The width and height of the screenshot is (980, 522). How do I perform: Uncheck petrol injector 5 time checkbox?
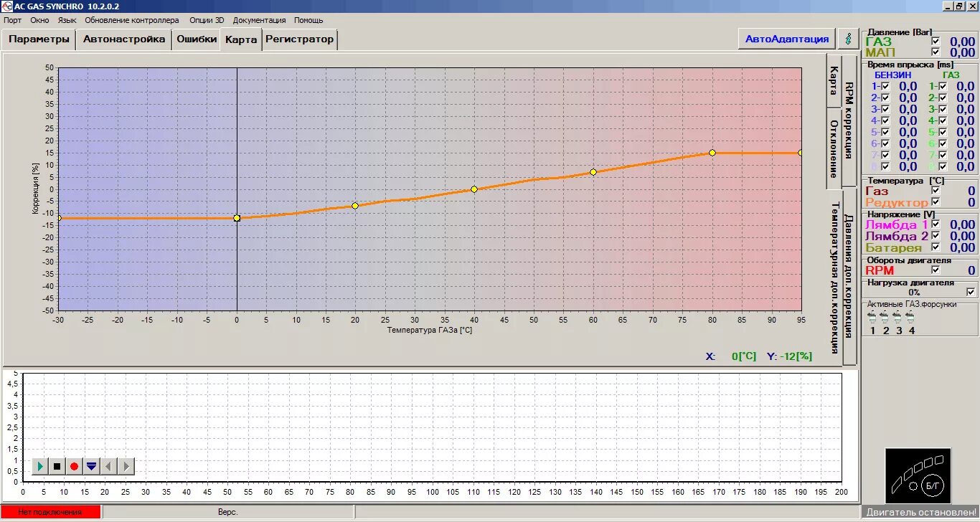[885, 132]
